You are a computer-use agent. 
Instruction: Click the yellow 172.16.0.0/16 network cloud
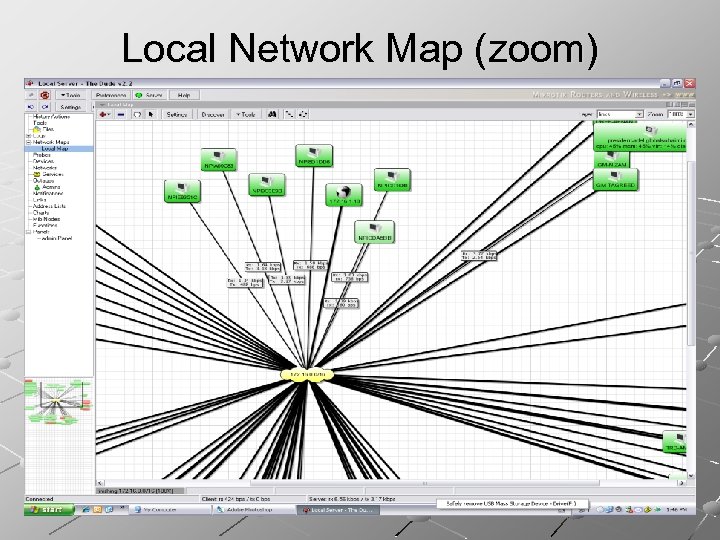click(x=307, y=375)
